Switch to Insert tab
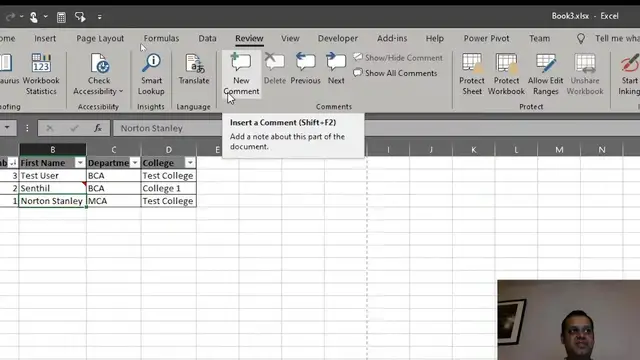 pos(45,38)
